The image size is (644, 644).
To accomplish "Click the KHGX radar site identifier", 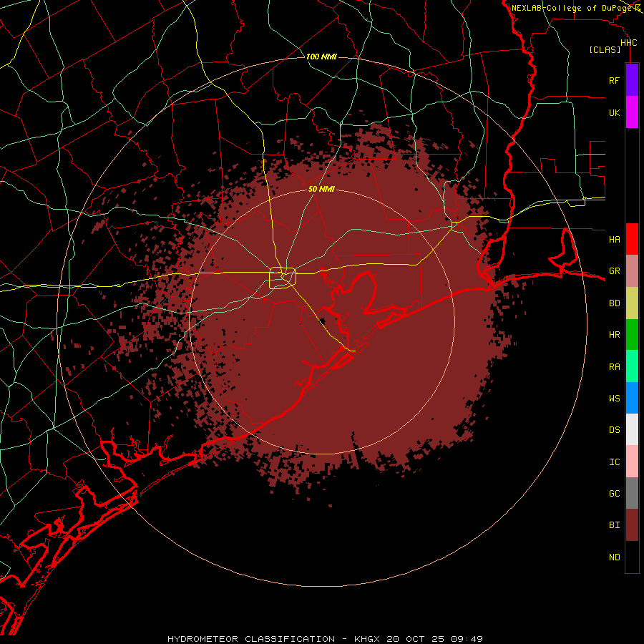I will 368,639.
